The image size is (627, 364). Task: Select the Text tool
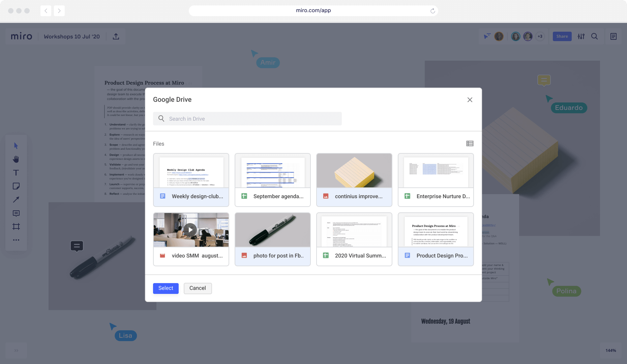(x=16, y=173)
